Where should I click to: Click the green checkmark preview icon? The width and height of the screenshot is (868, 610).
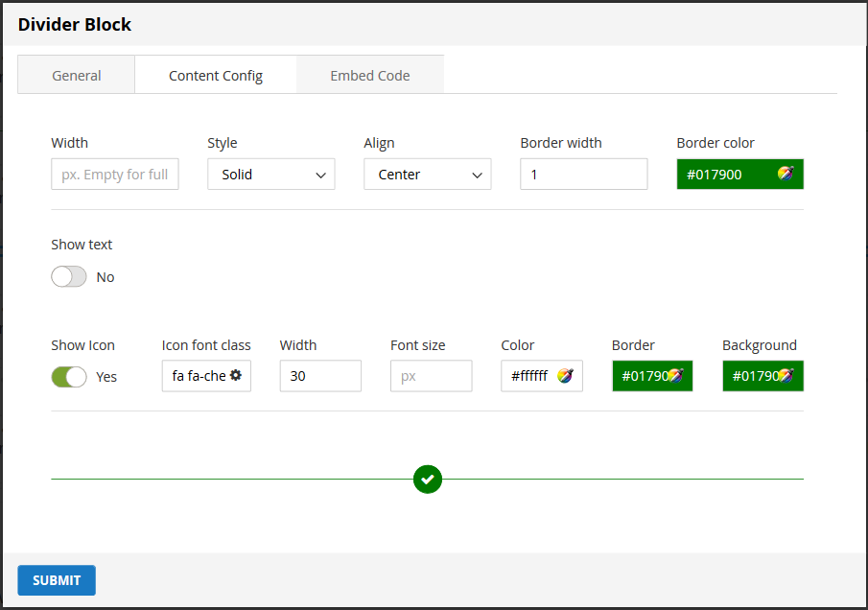[x=428, y=479]
